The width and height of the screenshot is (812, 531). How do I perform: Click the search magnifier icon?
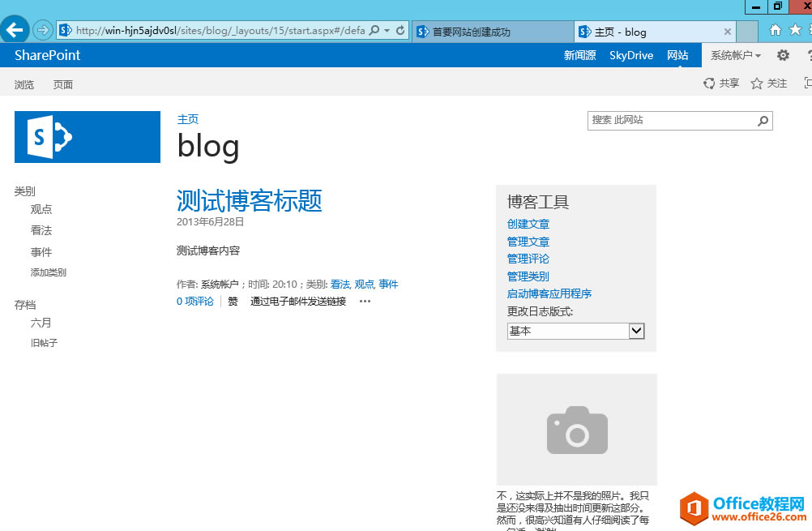point(762,120)
